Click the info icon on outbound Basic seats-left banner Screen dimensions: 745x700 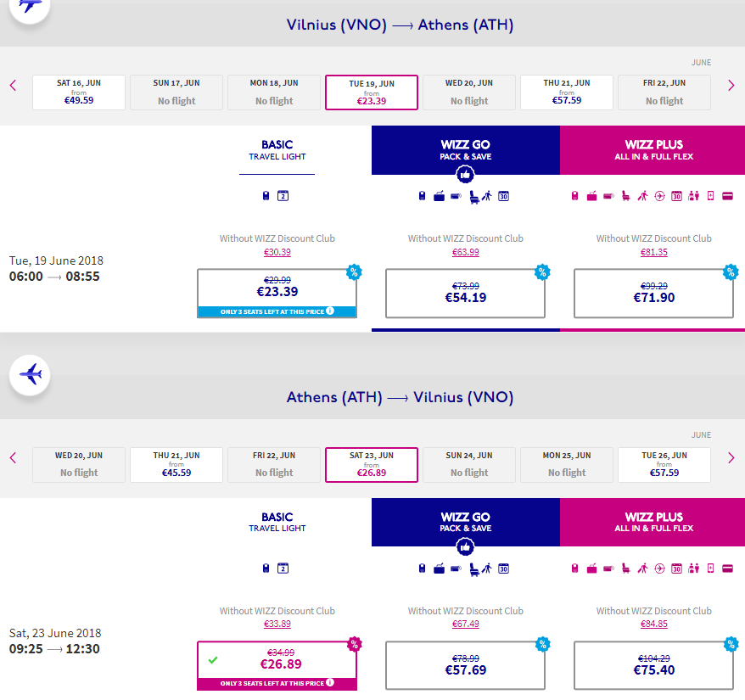click(330, 311)
